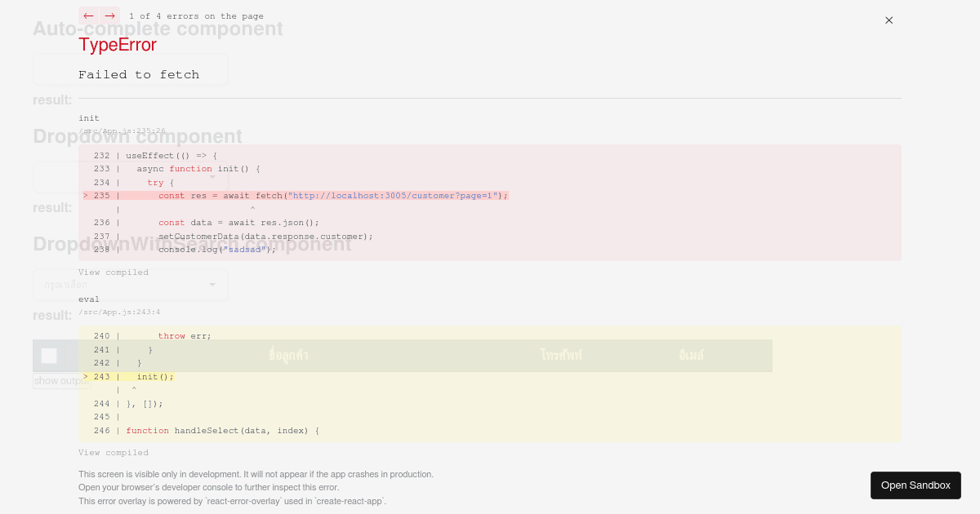Click the init stack frame heading
The width and height of the screenshot is (980, 514).
pos(89,117)
